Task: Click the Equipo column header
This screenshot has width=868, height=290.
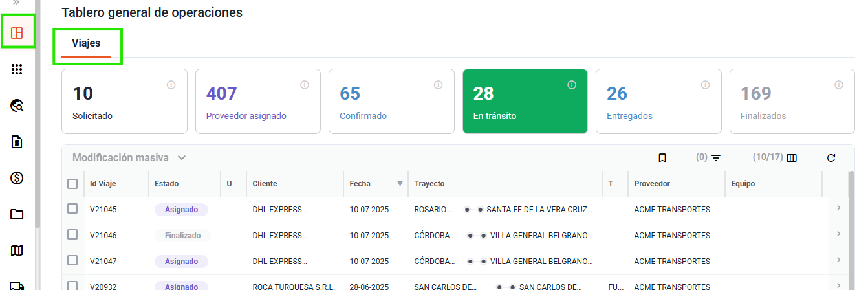Action: pyautogui.click(x=743, y=184)
